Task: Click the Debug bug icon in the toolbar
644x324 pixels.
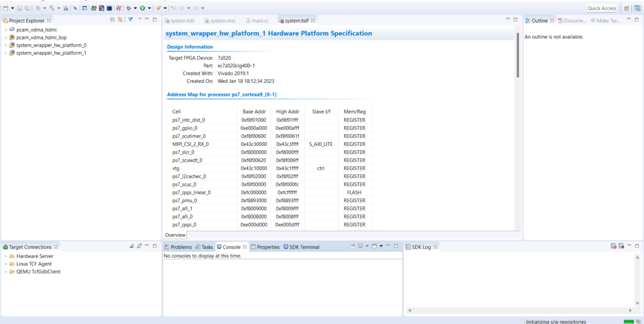Action: 128,8
